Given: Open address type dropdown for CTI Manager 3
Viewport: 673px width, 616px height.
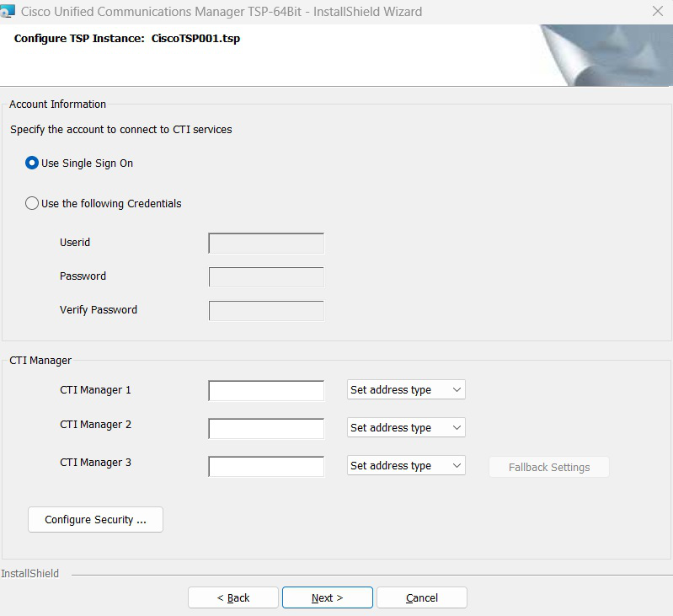Looking at the screenshot, I should tap(406, 466).
